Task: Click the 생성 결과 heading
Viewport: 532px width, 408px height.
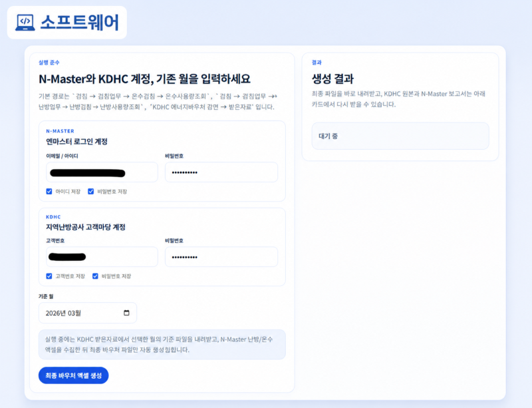Action: 332,79
